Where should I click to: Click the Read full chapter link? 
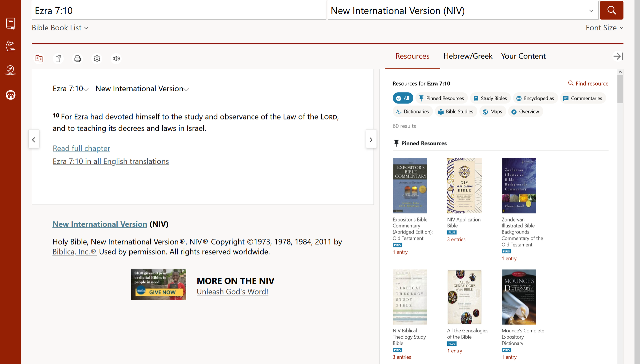pos(81,149)
